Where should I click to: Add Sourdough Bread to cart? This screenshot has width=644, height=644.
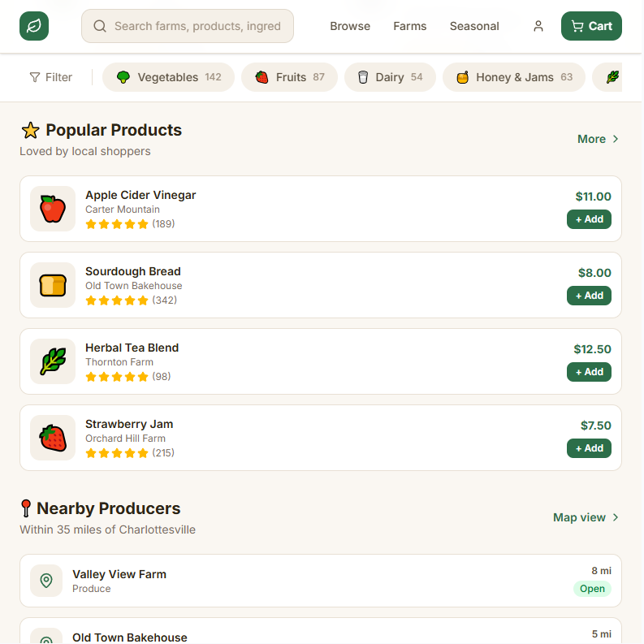point(589,296)
